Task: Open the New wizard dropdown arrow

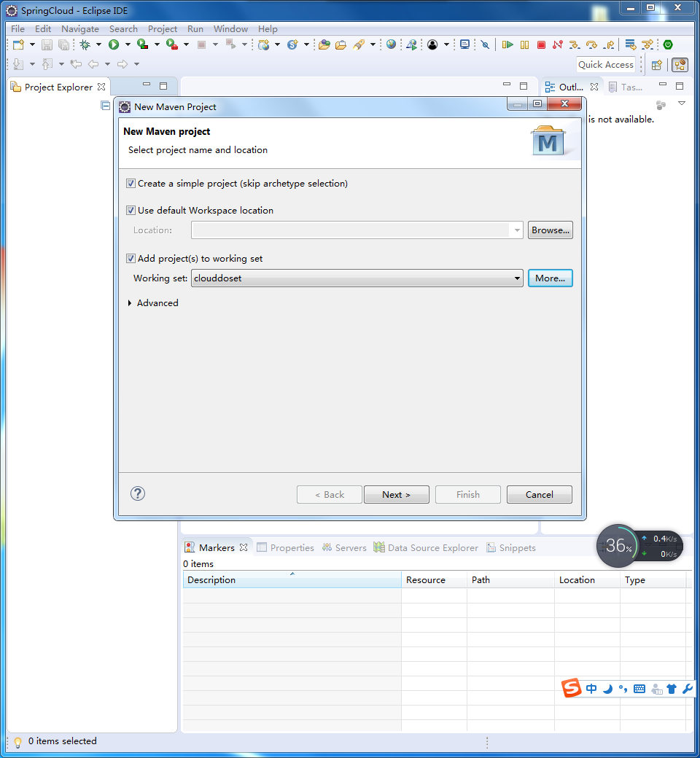Action: [32, 45]
